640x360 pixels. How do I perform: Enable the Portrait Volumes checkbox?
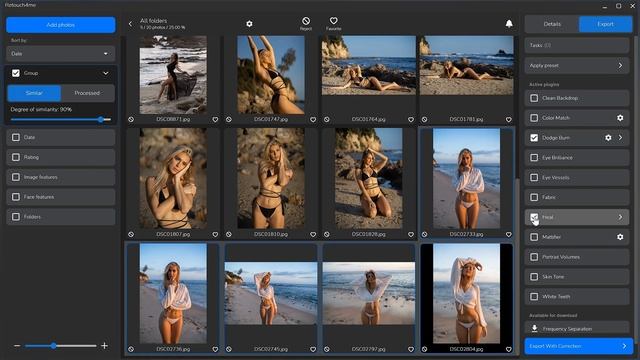(534, 257)
